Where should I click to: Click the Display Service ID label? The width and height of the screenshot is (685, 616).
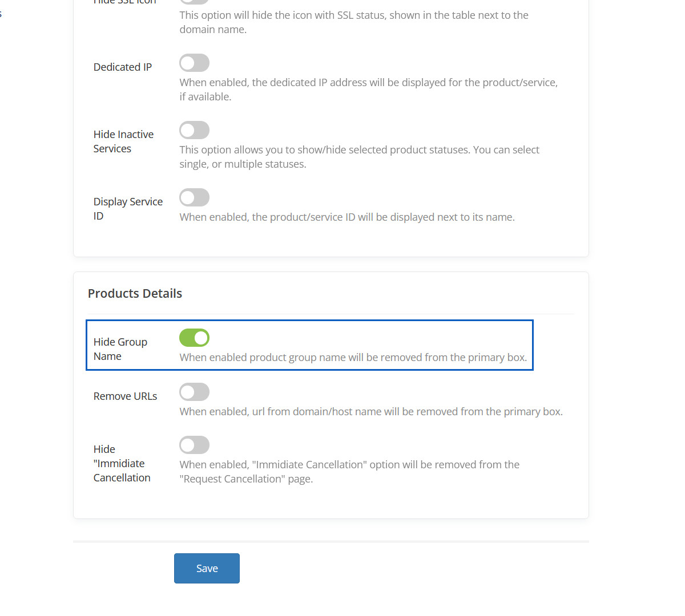(128, 209)
